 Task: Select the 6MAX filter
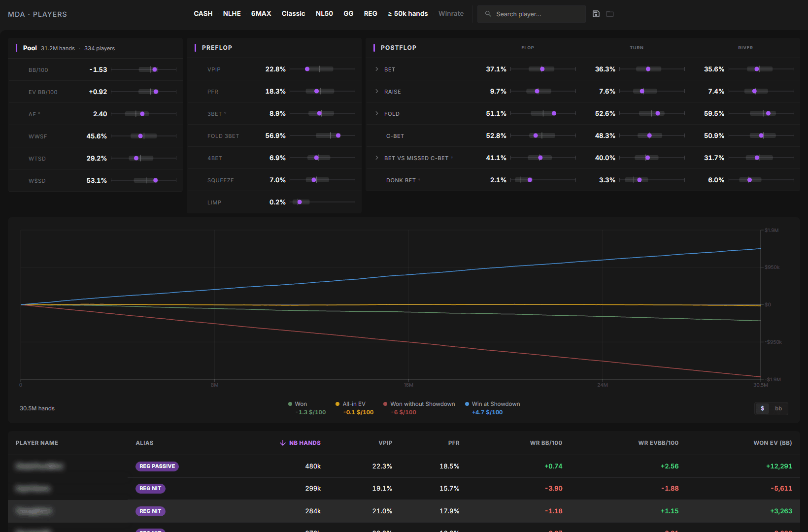pyautogui.click(x=261, y=14)
